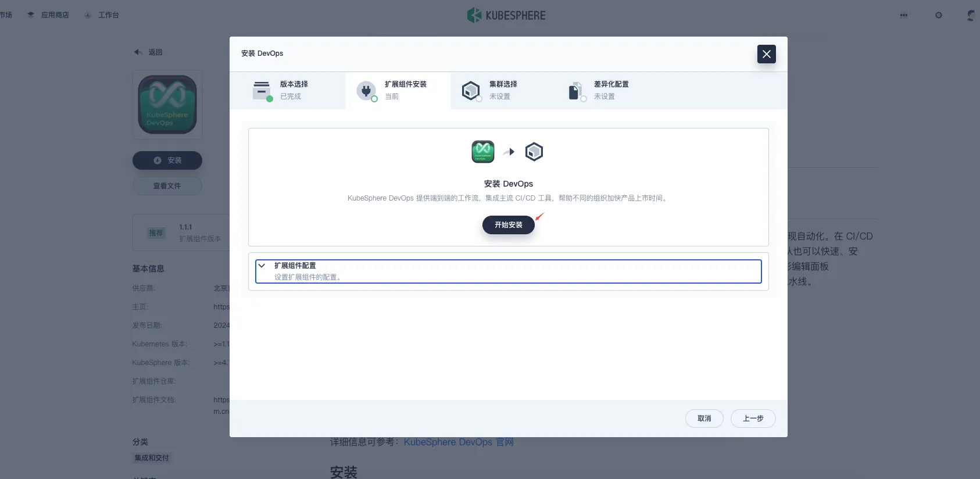Open the KubeSphere DevOps 官网 link
Viewport: 980px width, 479px height.
pos(459,442)
